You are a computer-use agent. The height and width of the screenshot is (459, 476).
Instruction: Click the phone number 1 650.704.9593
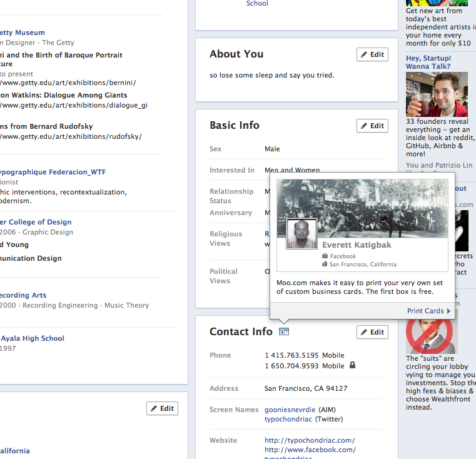(x=291, y=366)
